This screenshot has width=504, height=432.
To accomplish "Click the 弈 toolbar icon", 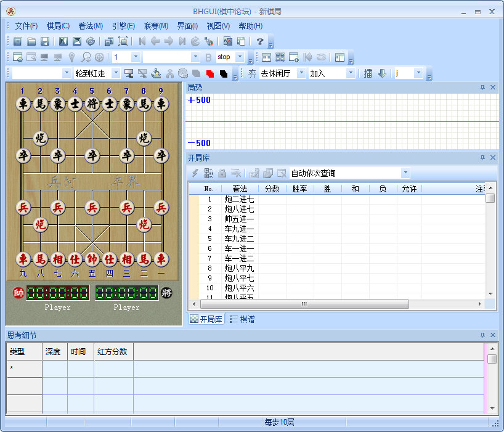I will [253, 73].
